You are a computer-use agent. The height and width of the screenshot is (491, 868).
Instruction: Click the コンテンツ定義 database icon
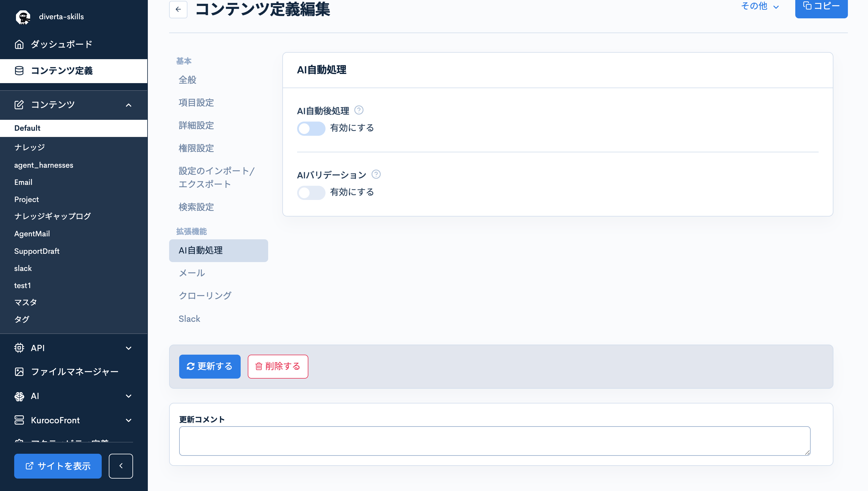(19, 70)
